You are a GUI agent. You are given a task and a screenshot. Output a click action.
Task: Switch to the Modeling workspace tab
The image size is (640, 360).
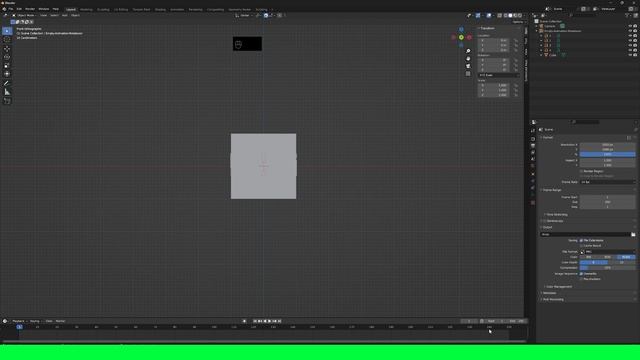click(86, 9)
